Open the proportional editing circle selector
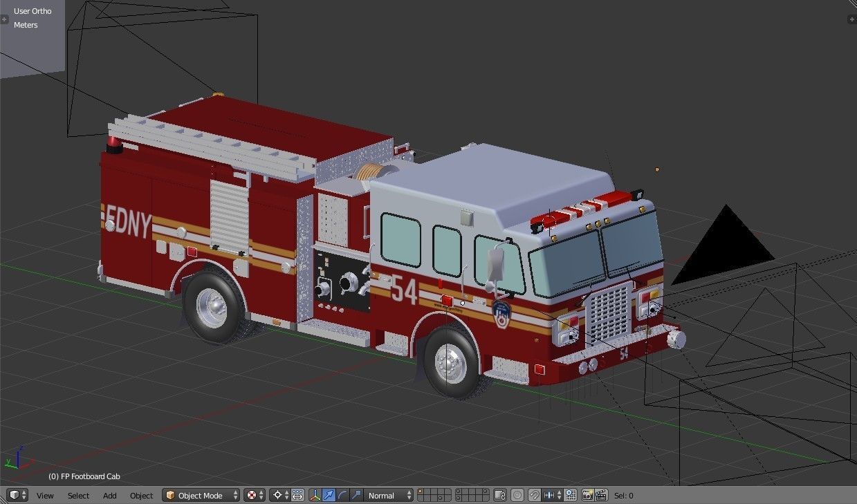Image resolution: width=857 pixels, height=504 pixels. tap(517, 495)
